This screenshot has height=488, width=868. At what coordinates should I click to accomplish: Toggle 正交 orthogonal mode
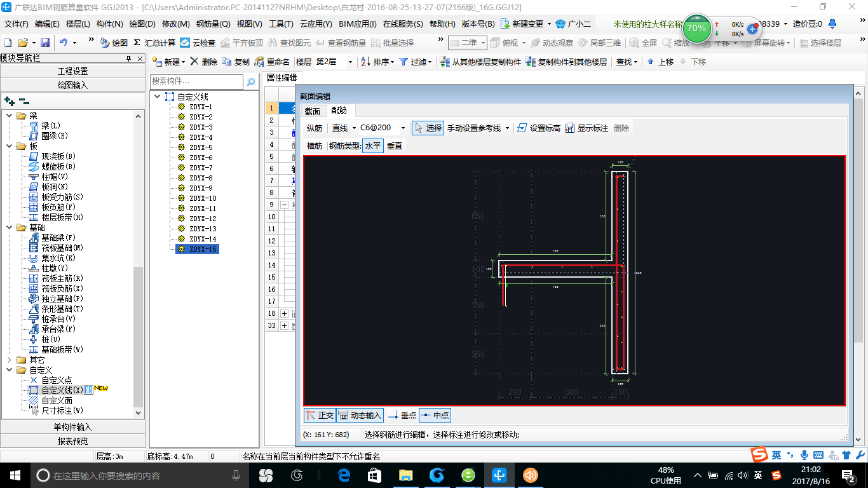click(319, 415)
